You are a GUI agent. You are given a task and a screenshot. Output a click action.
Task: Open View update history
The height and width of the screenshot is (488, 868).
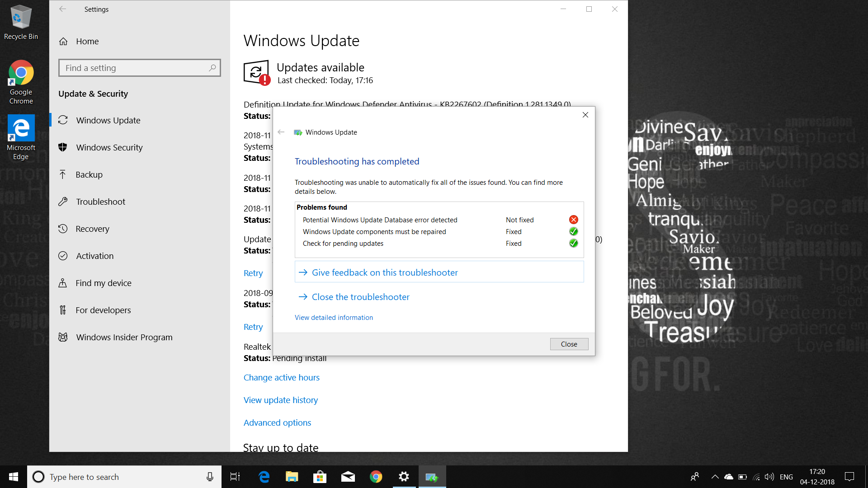(x=281, y=400)
